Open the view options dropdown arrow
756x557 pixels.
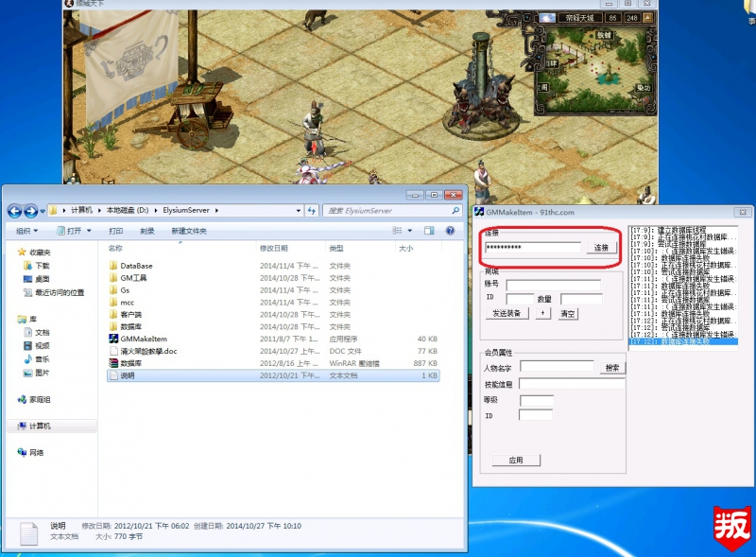click(410, 231)
